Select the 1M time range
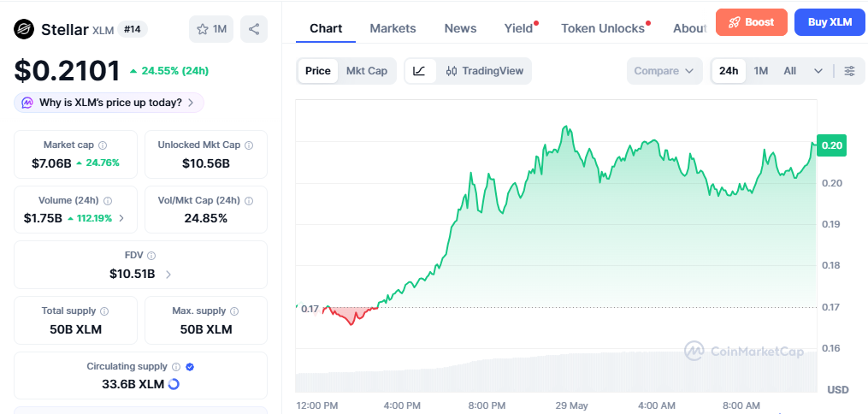 coord(761,71)
